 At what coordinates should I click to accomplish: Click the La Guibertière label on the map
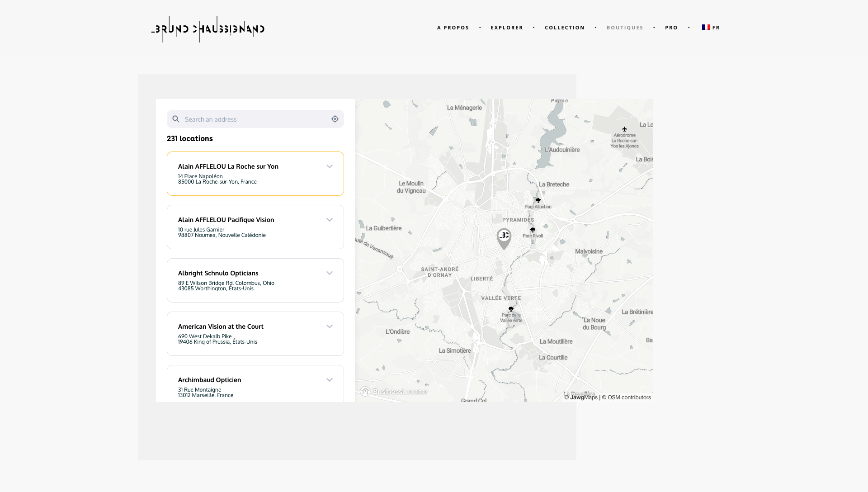[x=384, y=228]
